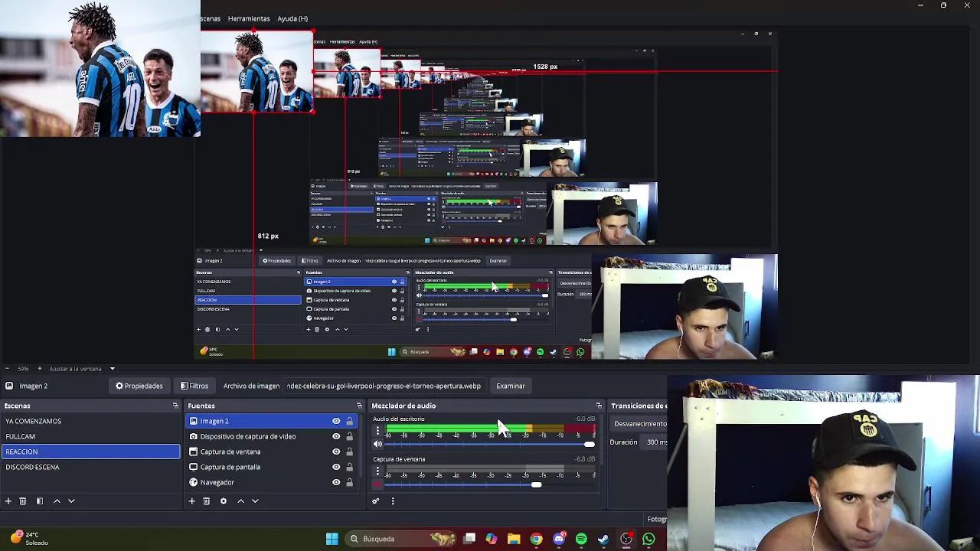Open Desvanecimiento transition dropdown
Viewport: 980px width, 551px height.
coord(639,423)
